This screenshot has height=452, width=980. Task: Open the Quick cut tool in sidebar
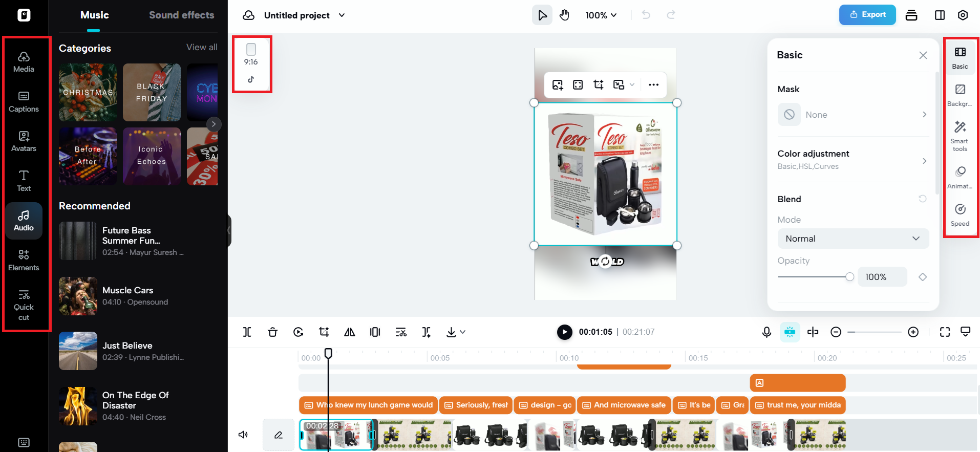[x=24, y=306]
